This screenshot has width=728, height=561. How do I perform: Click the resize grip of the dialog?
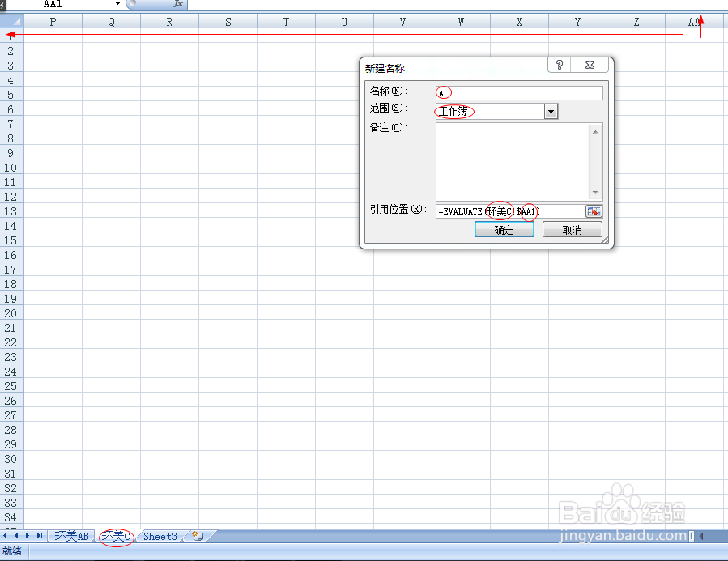(604, 240)
